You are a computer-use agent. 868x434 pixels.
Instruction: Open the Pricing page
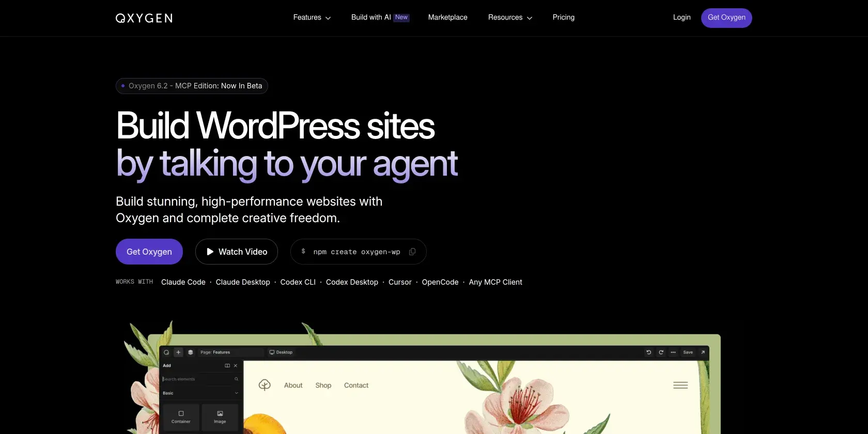(x=564, y=18)
